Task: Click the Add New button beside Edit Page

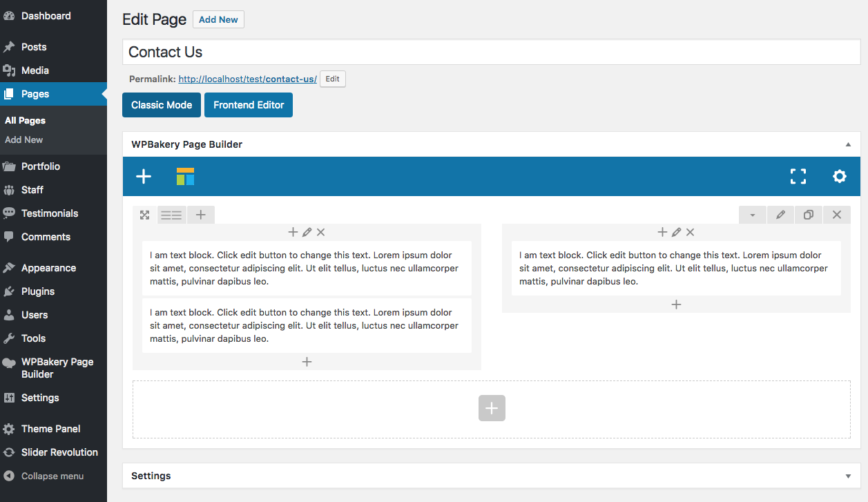Action: pyautogui.click(x=218, y=19)
